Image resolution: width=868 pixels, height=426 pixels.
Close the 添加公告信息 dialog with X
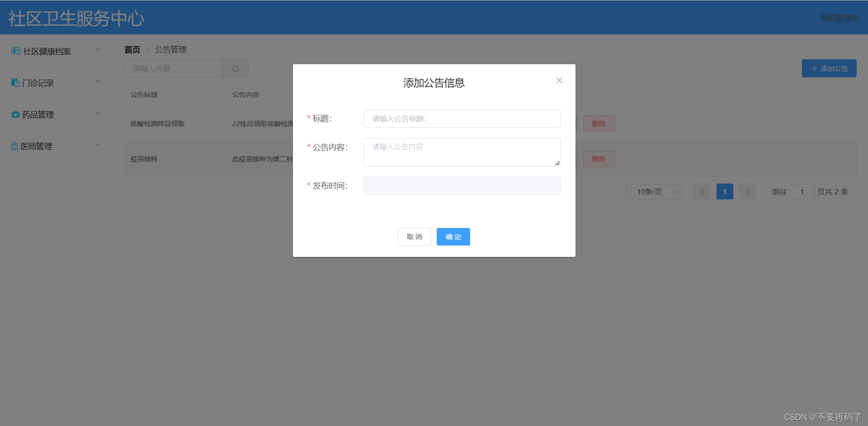(559, 80)
